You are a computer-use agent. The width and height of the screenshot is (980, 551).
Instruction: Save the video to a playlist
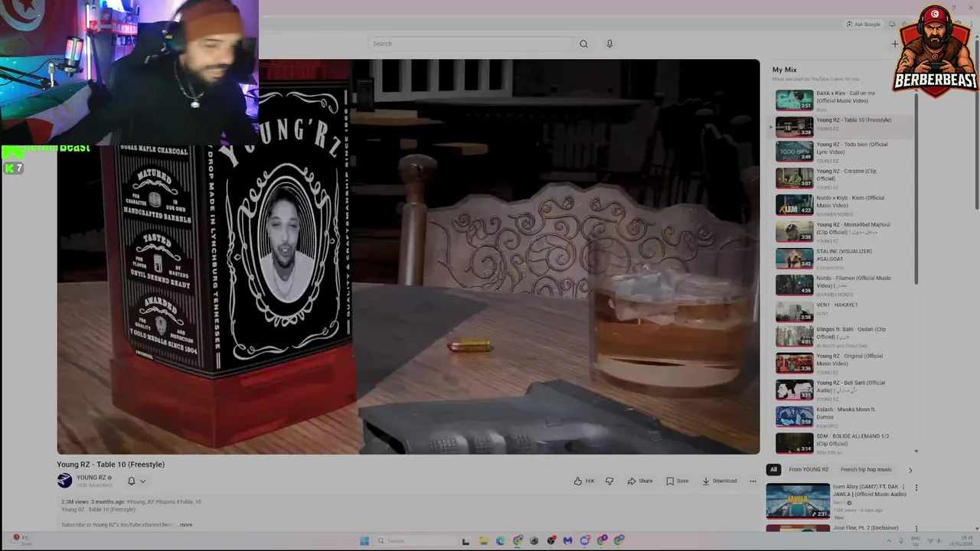coord(678,481)
